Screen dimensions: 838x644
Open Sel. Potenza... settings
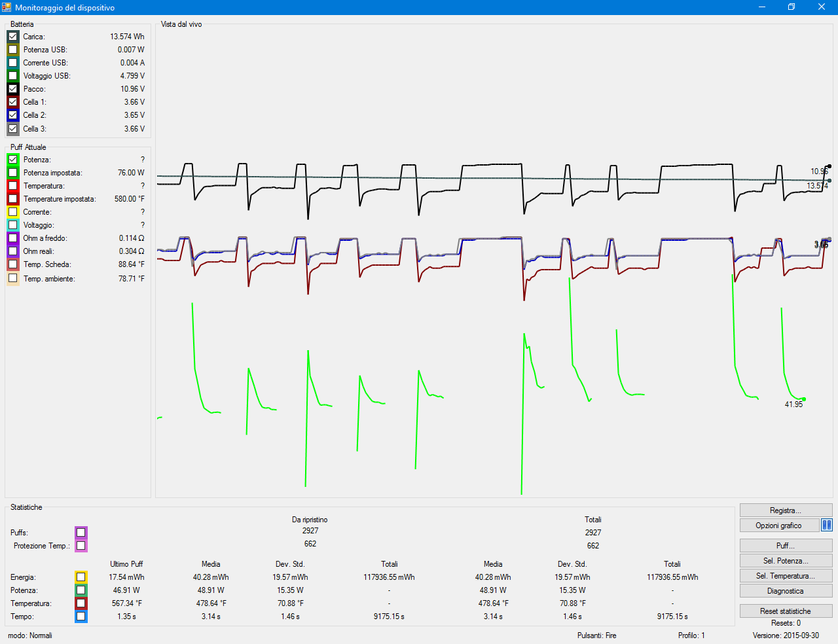pos(786,561)
